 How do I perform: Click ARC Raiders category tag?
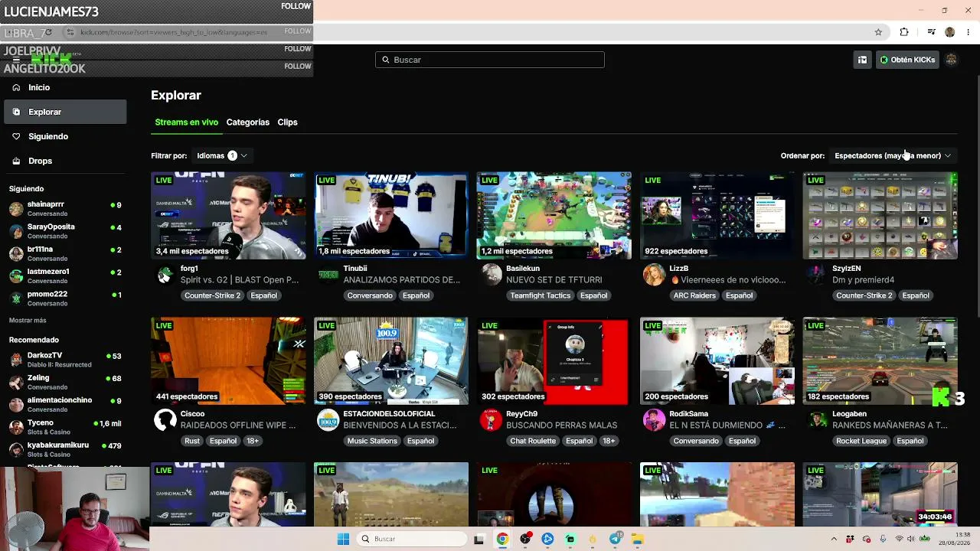(x=694, y=295)
